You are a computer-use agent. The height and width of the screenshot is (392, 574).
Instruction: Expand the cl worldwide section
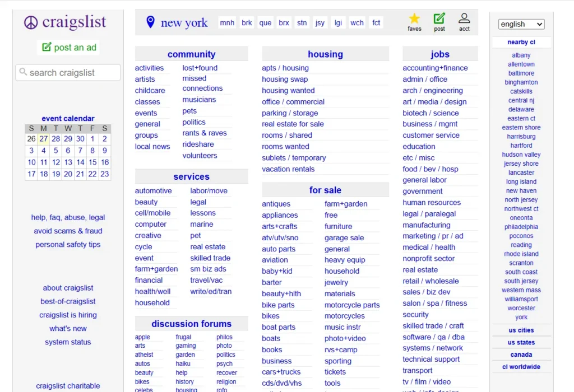point(521,367)
